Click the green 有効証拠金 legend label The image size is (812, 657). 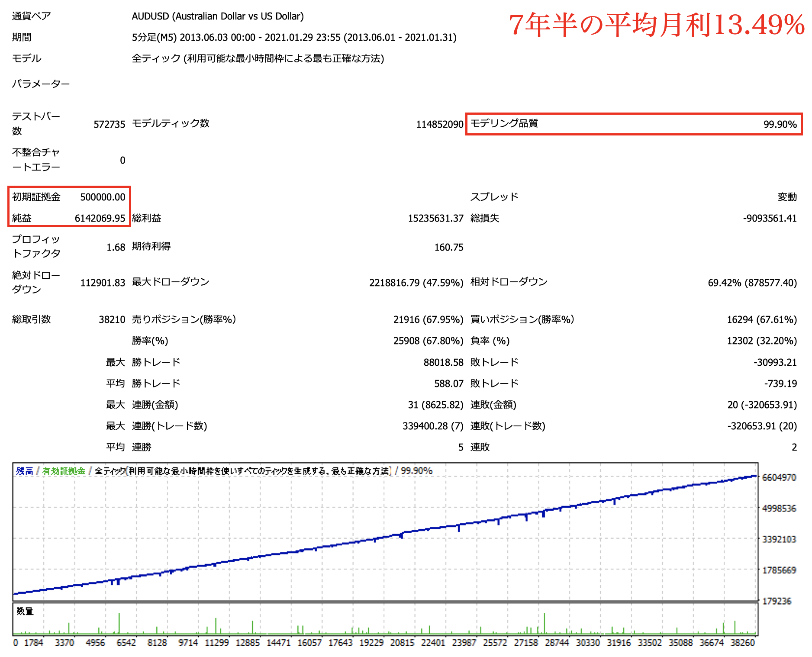[x=64, y=471]
